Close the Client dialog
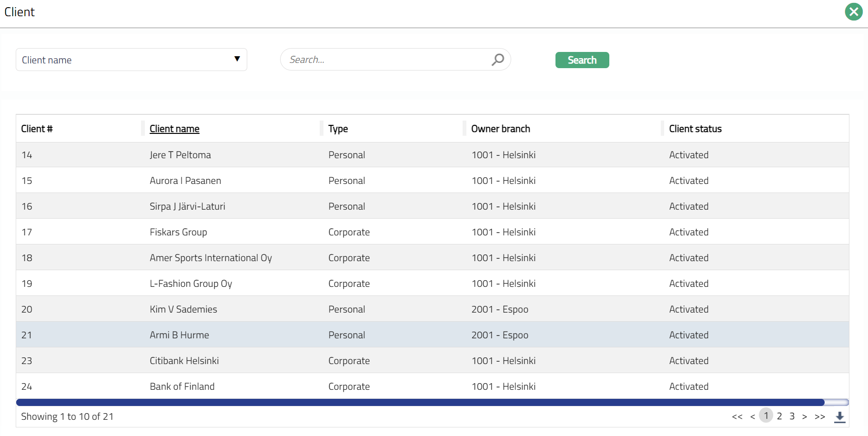868x436 pixels. [853, 12]
